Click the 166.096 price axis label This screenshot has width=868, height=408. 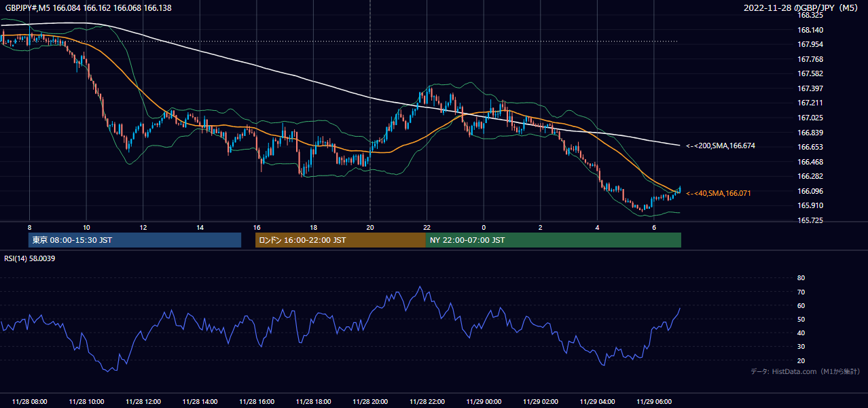pyautogui.click(x=810, y=191)
